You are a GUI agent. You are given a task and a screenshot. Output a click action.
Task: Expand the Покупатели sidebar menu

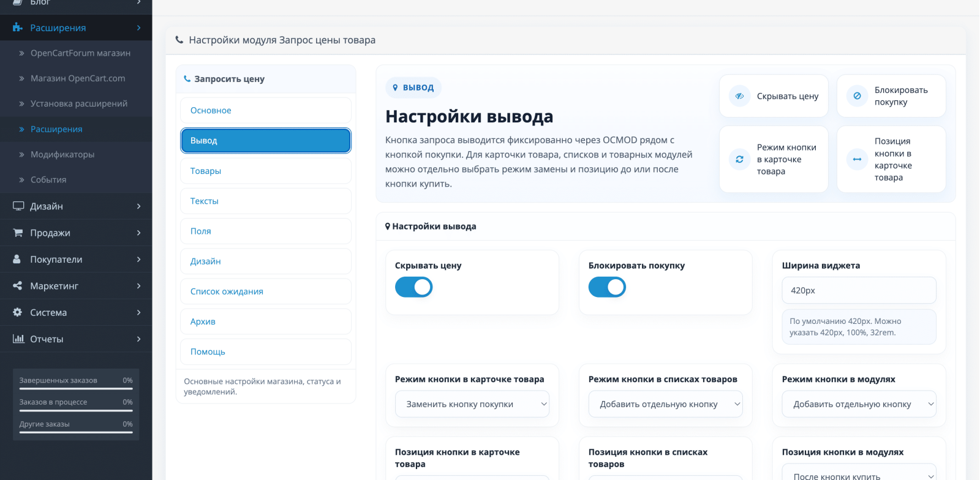point(76,259)
